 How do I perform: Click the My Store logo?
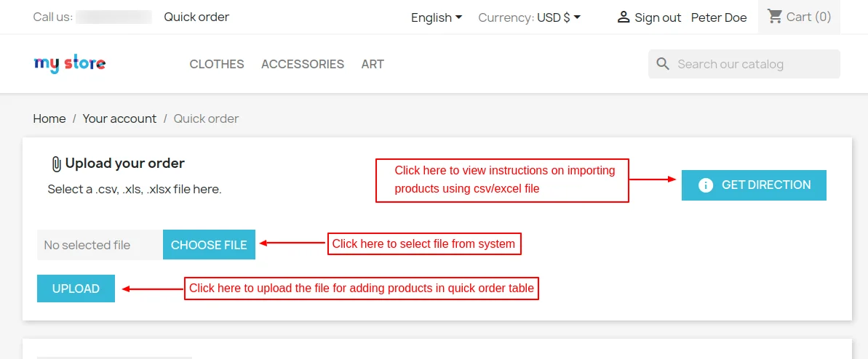tap(70, 64)
